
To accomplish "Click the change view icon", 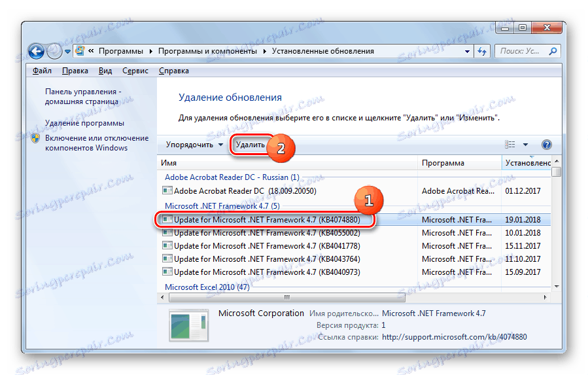I will point(510,145).
